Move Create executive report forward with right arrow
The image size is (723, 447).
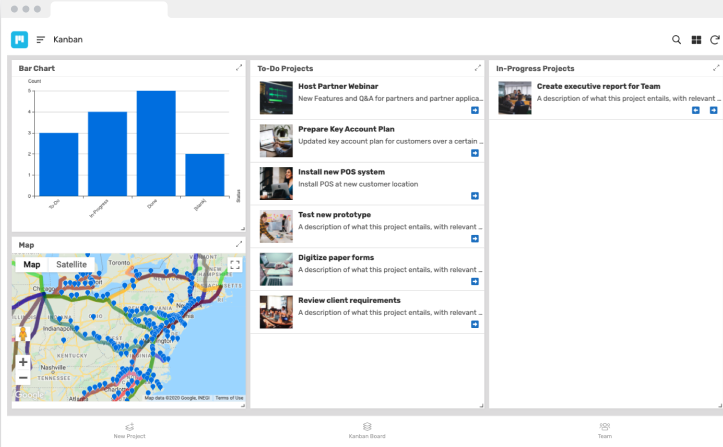coord(713,110)
